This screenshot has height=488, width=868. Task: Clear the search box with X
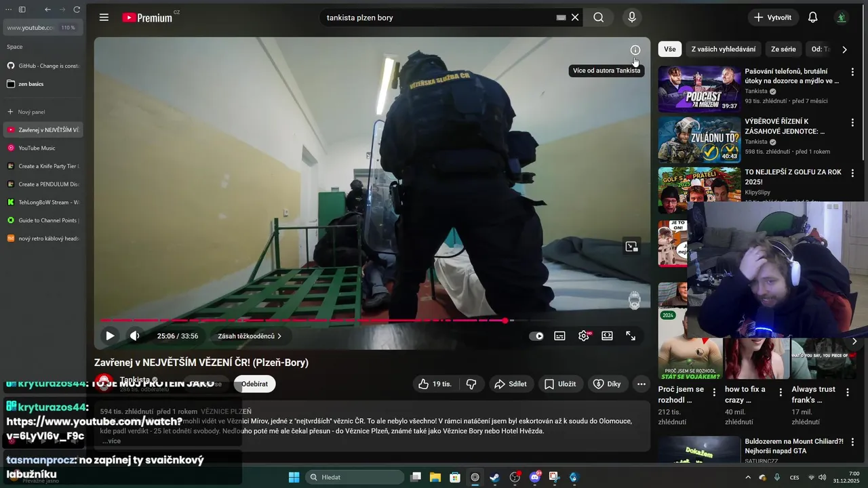tap(575, 18)
